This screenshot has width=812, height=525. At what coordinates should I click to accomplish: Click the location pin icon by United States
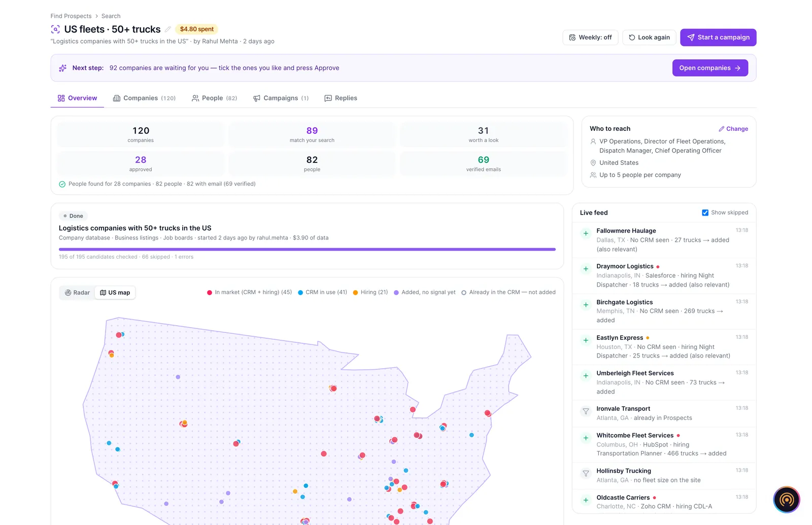(x=593, y=163)
